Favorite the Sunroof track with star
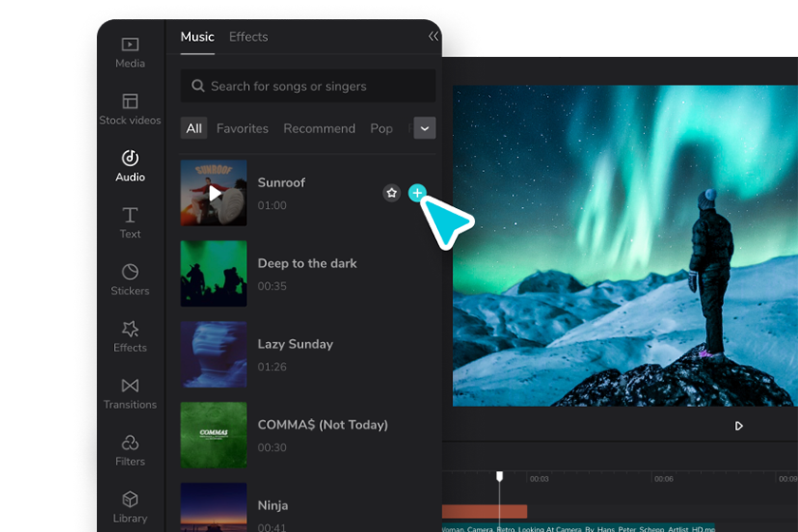Image resolution: width=798 pixels, height=532 pixels. [x=391, y=193]
